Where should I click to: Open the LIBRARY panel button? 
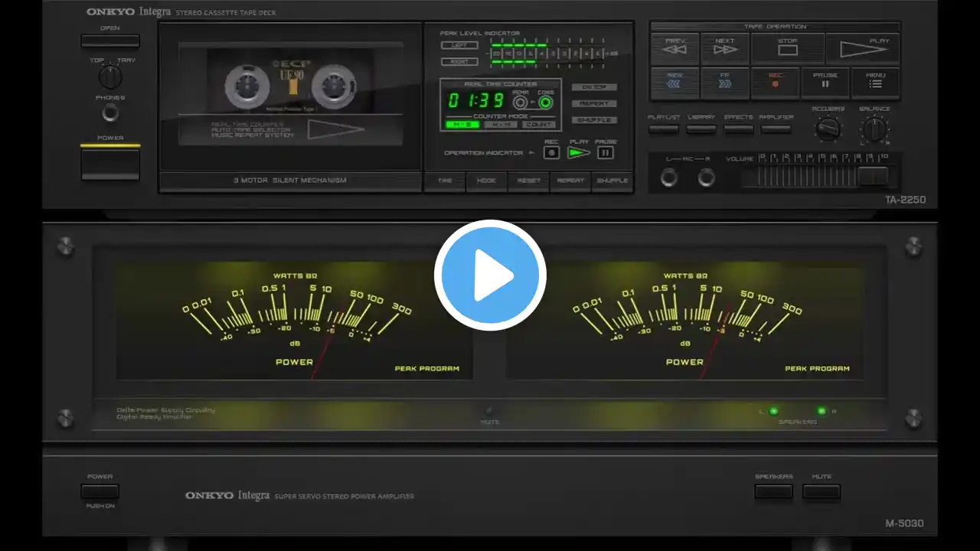[x=701, y=129]
